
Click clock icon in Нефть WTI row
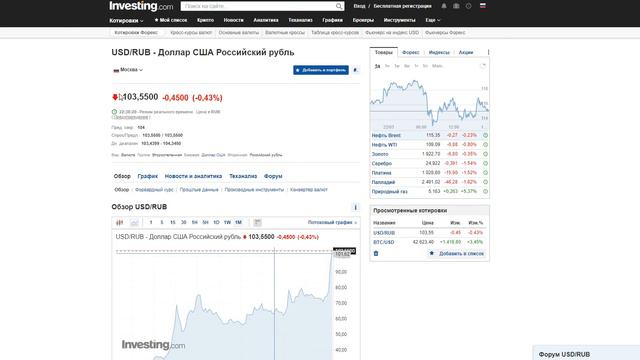[485, 144]
